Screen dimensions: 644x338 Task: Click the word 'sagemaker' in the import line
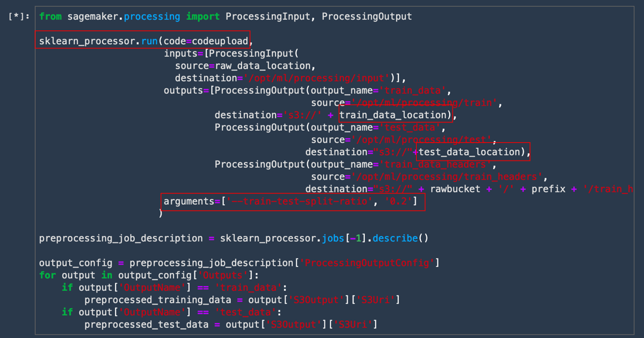click(92, 17)
